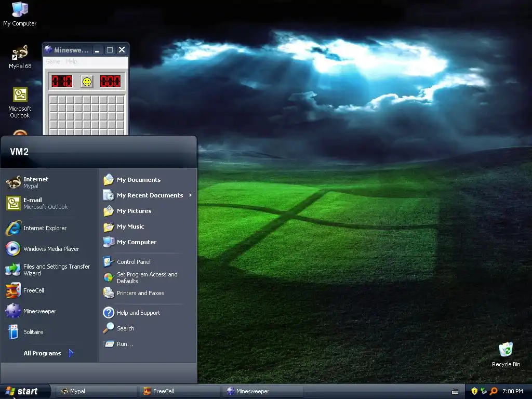The width and height of the screenshot is (532, 399).
Task: Click the top-left Minesweeper grid cell
Action: 54,100
